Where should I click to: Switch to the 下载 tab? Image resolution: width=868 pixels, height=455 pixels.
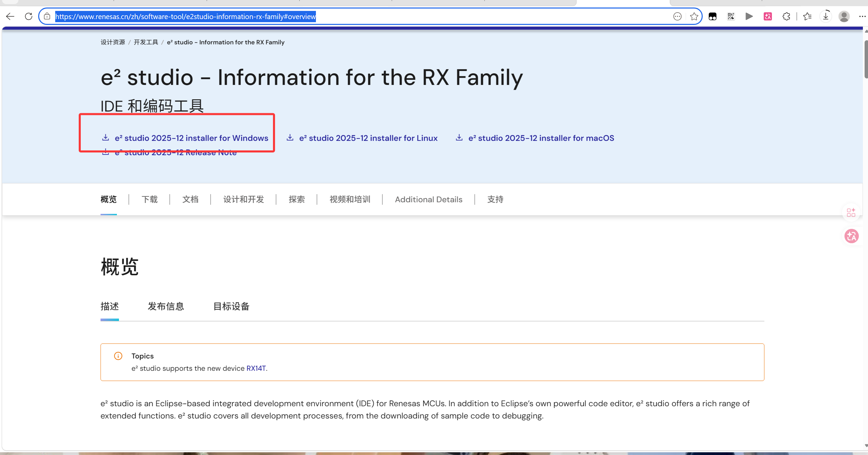click(150, 199)
